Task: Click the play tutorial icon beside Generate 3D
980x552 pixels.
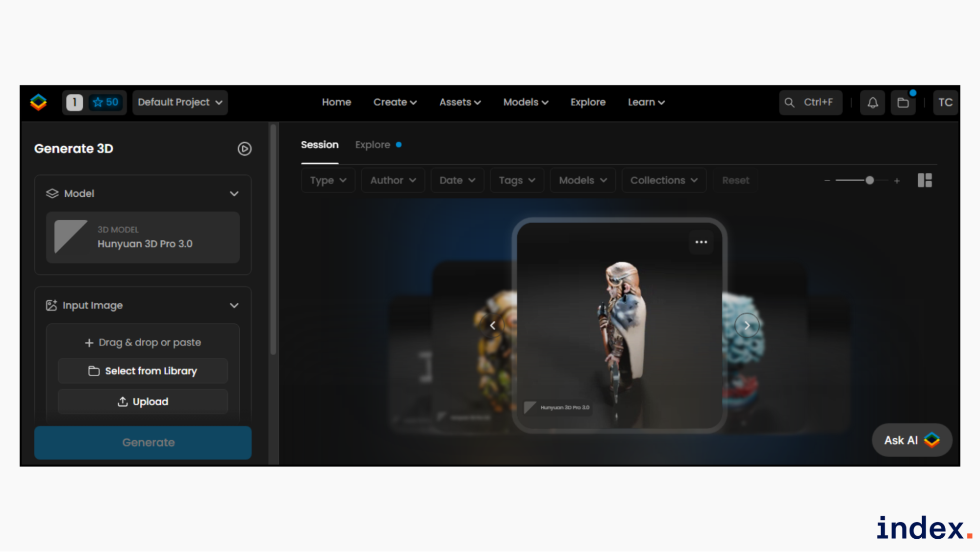Action: click(244, 149)
